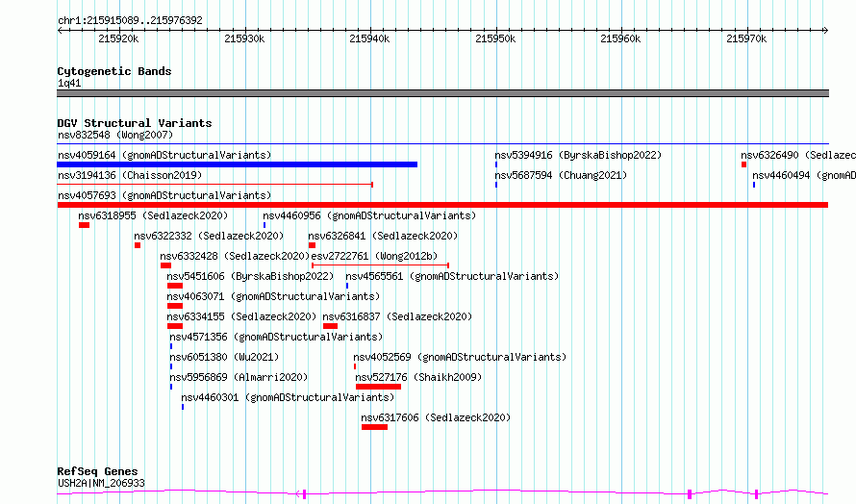The image size is (856, 504).
Task: Click nsv5451606 (ByrskaBishop2022) label
Action: coord(250,276)
